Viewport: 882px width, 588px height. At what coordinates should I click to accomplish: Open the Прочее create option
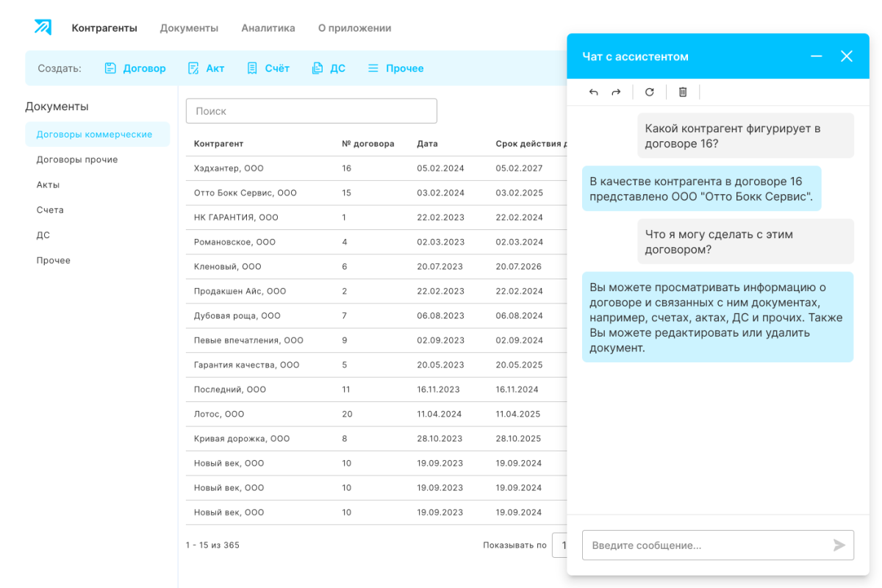(x=395, y=68)
